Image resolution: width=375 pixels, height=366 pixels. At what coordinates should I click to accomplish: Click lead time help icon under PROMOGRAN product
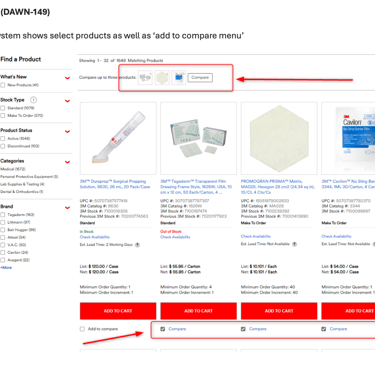(x=294, y=244)
